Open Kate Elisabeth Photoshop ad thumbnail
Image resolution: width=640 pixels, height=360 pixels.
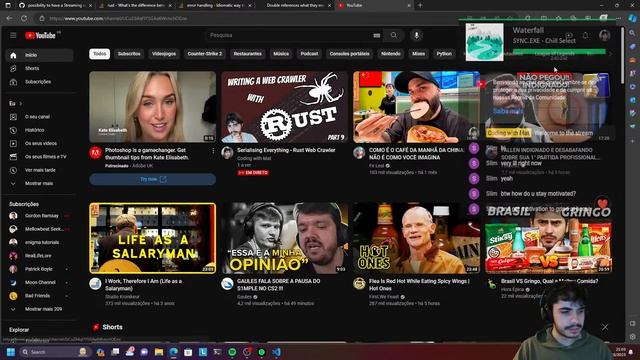coord(153,107)
